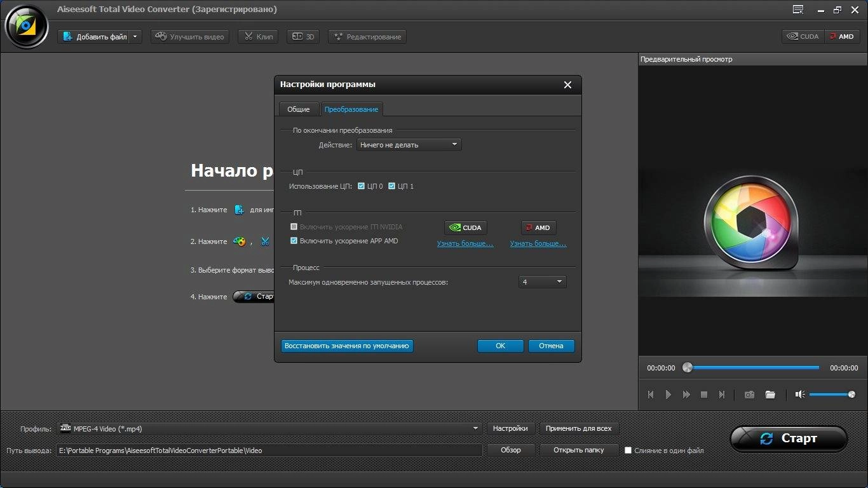
Task: Click scissors clip icon in step 2 instructions
Action: (x=265, y=241)
